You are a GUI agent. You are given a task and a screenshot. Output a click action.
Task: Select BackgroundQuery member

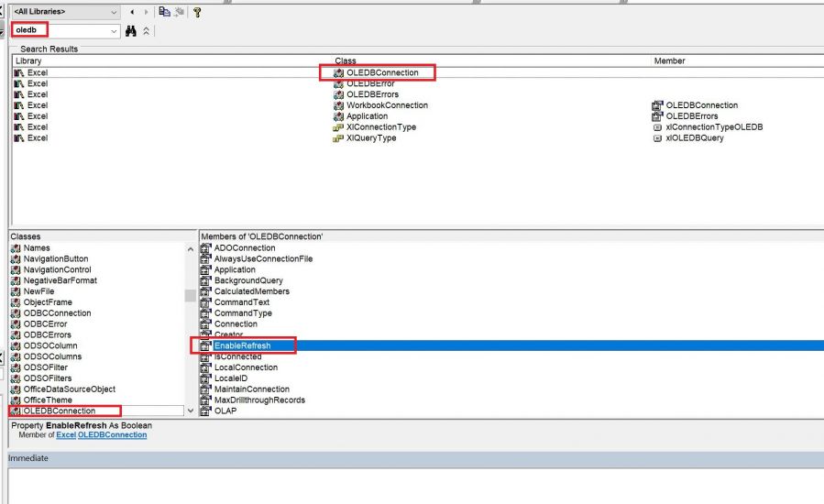pyautogui.click(x=248, y=280)
